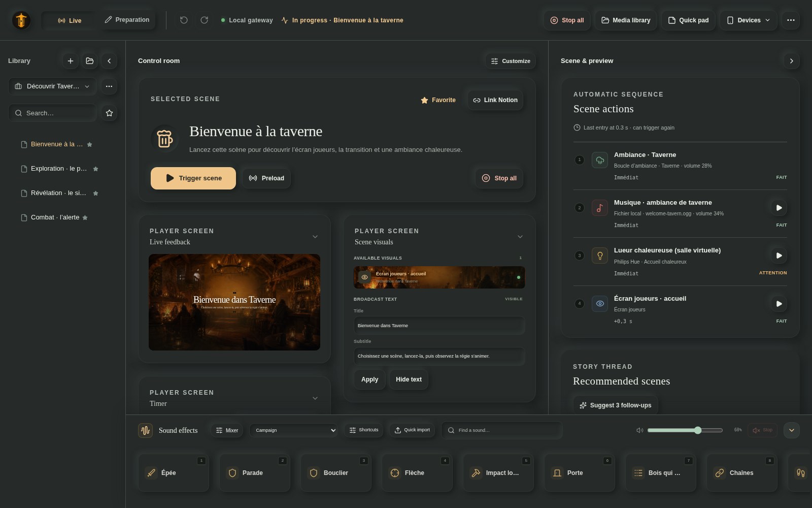Open the top bar more options menu
Viewport: 812px width, 508px height.
[791, 20]
